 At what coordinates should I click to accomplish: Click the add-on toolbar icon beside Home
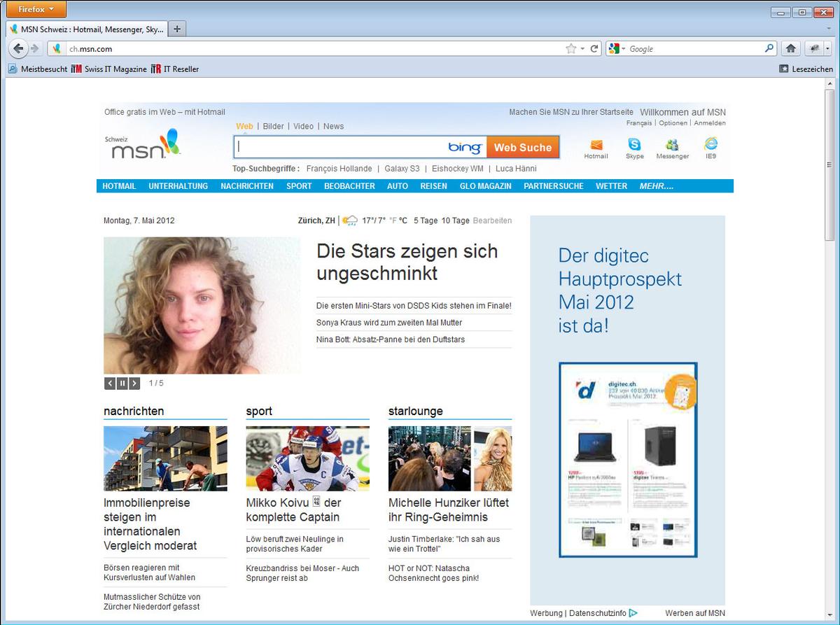tap(814, 48)
